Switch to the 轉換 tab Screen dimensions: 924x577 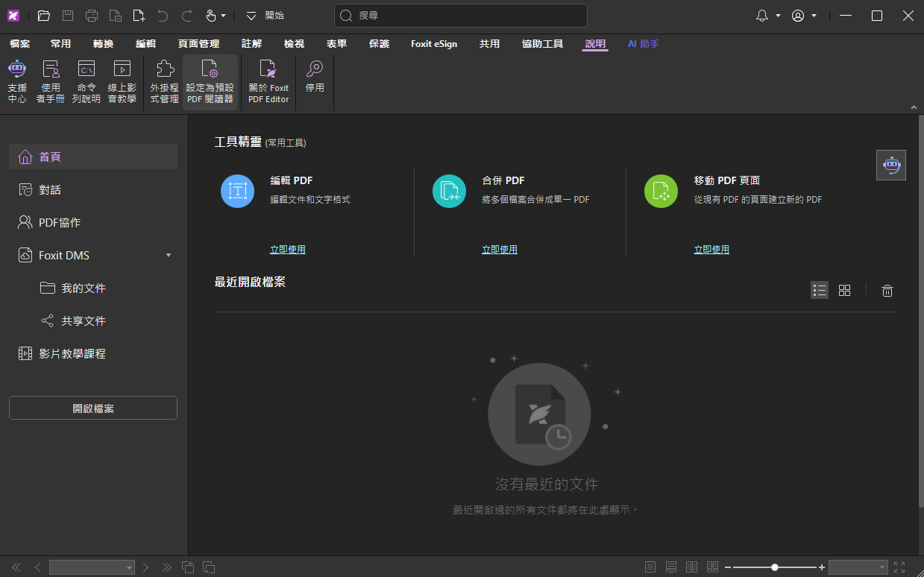(104, 44)
